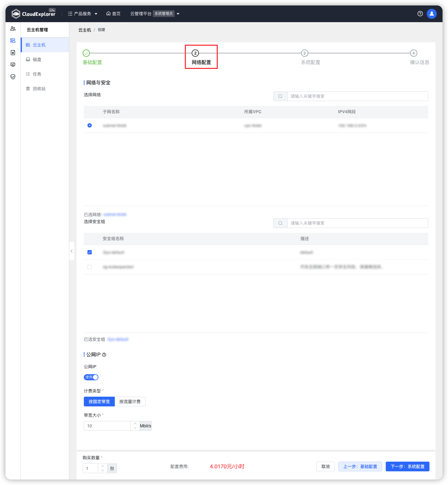This screenshot has height=485, width=448.
Task: Click the network search magnifier icon
Action: pyautogui.click(x=280, y=96)
